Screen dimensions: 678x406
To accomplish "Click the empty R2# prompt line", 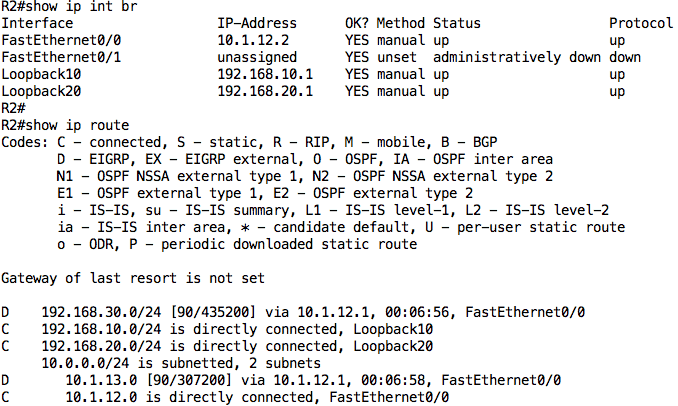I will (13, 108).
